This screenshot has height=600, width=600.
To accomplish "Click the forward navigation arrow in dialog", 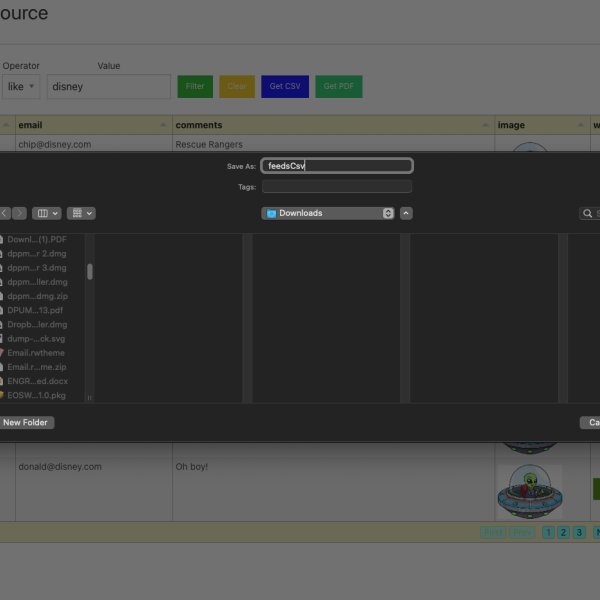I will point(20,213).
